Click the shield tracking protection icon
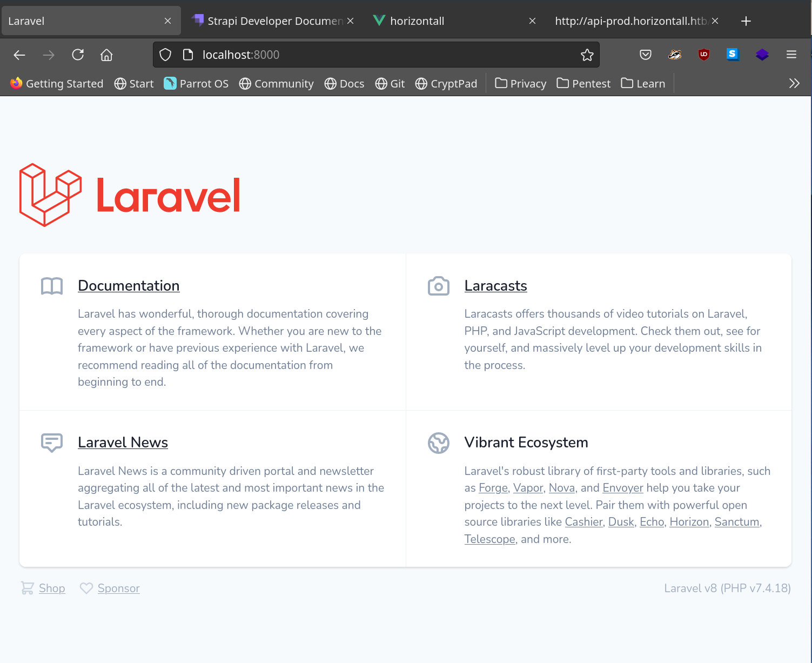This screenshot has height=663, width=812. pos(165,55)
